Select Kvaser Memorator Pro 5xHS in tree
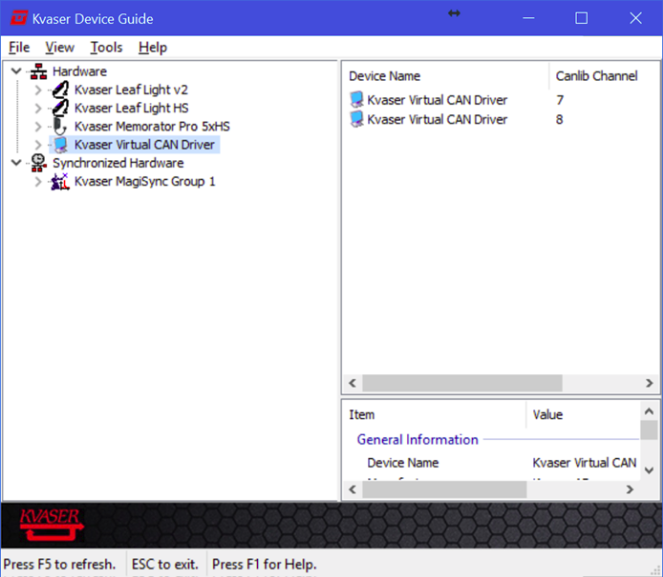 152,126
